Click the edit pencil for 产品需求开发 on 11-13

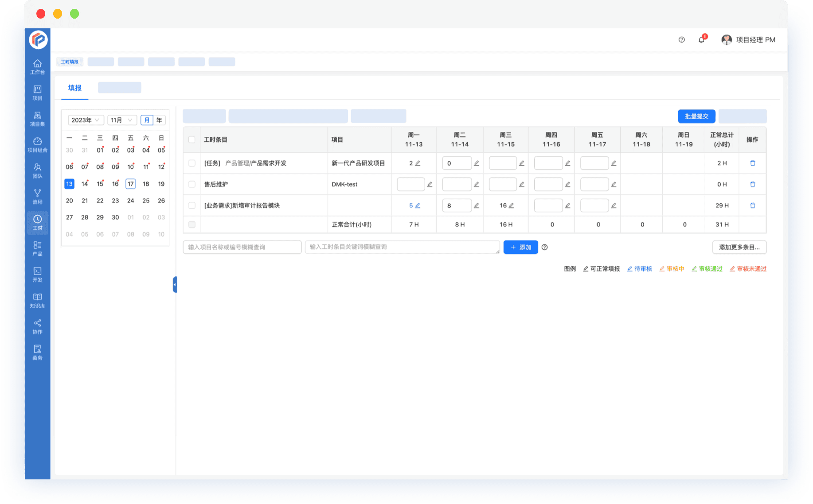(x=418, y=163)
